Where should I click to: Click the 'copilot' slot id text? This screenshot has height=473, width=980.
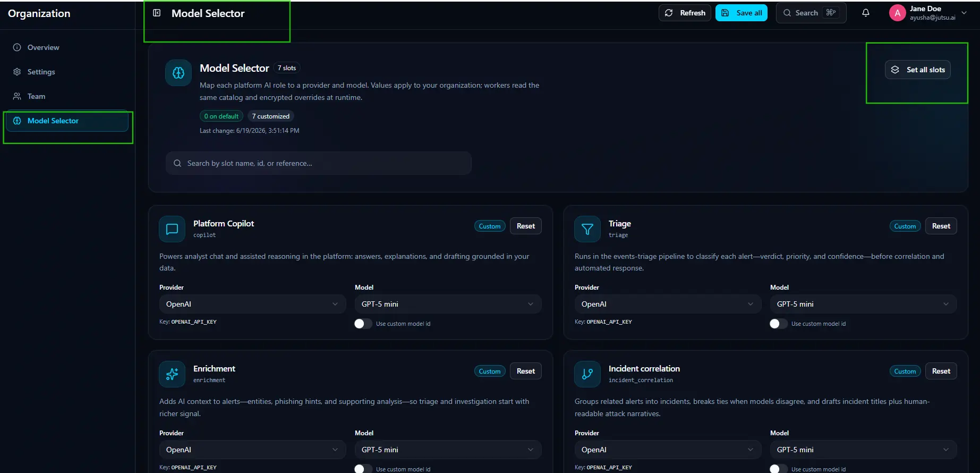[204, 235]
